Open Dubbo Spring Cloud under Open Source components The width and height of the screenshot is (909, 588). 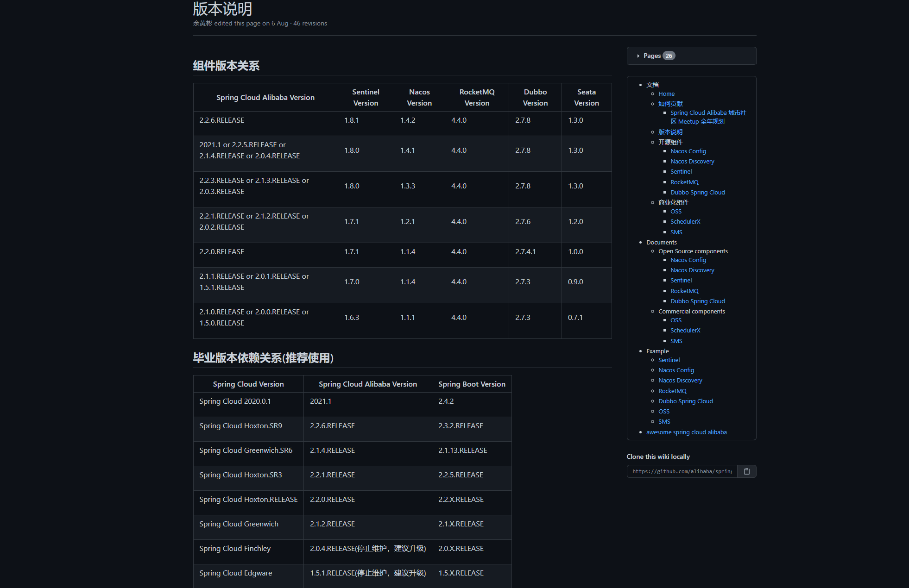coord(698,301)
